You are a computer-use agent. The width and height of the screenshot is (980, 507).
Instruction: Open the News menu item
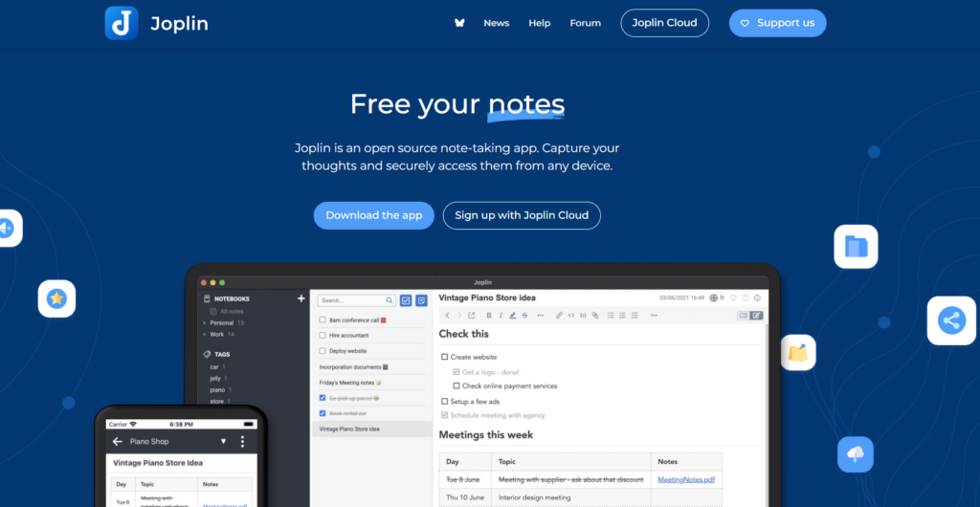(x=496, y=23)
